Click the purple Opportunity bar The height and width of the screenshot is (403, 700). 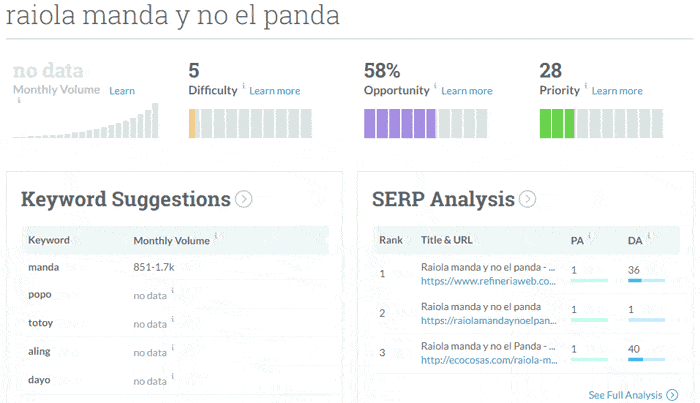[400, 123]
